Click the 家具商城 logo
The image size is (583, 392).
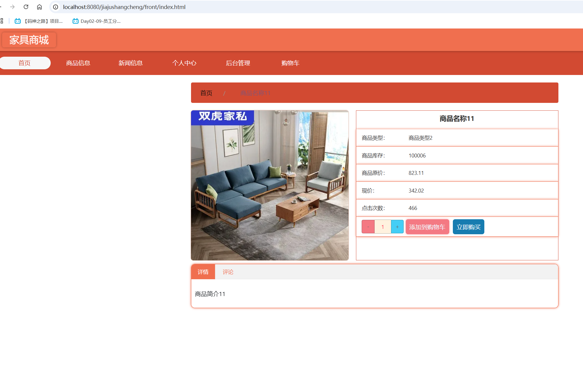pos(29,40)
